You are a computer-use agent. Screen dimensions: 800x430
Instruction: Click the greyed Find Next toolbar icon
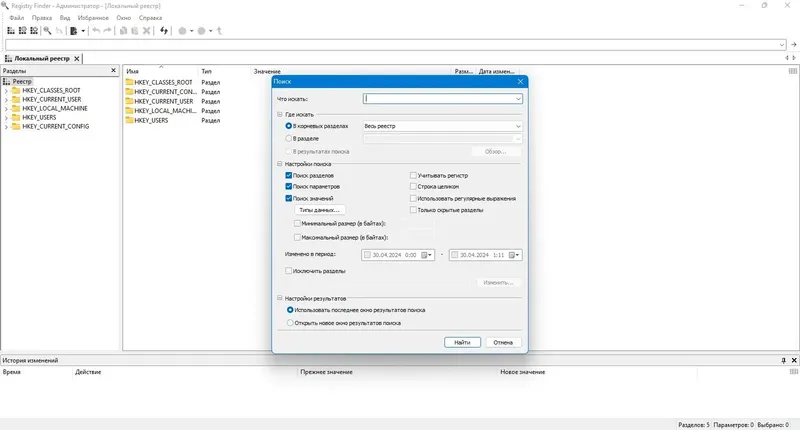(x=59, y=31)
